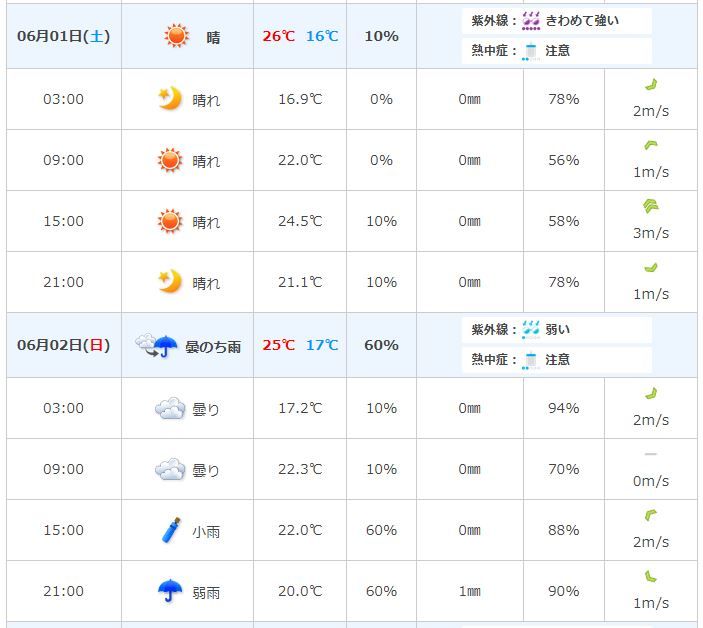The width and height of the screenshot is (703, 628).
Task: Click the 26℃ high temperature for June 1
Action: click(279, 36)
